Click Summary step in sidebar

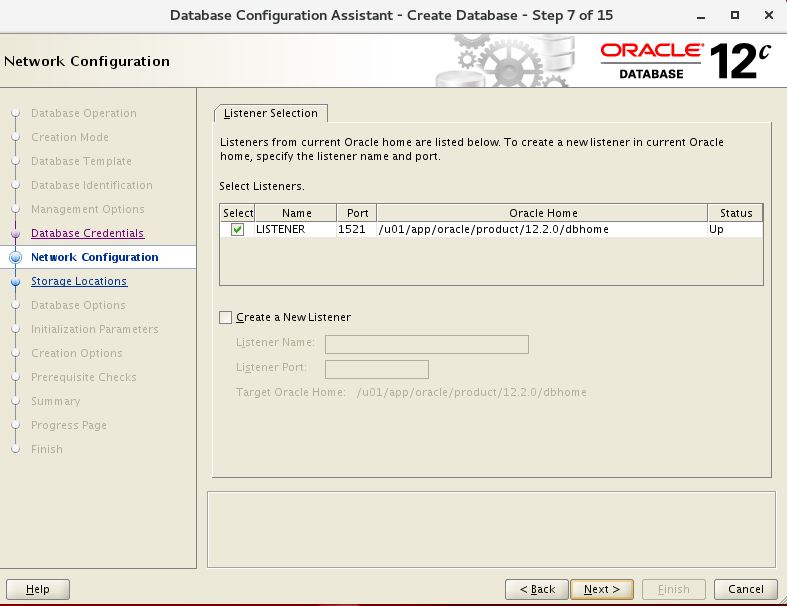(56, 401)
